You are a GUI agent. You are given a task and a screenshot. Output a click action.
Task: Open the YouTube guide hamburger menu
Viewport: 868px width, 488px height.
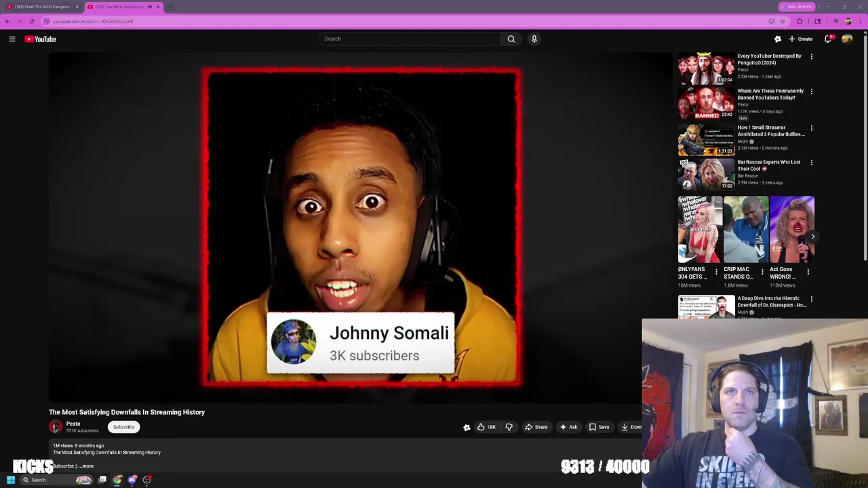click(x=12, y=39)
